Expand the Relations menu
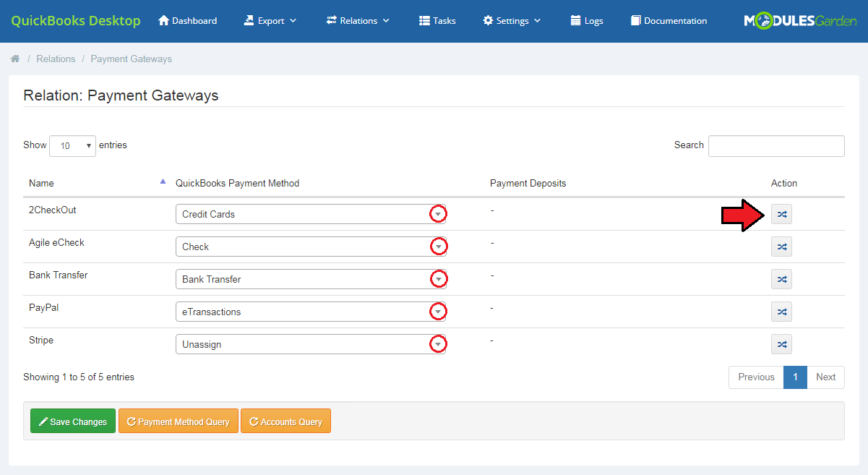Viewport: 868px width, 475px height. [x=358, y=21]
